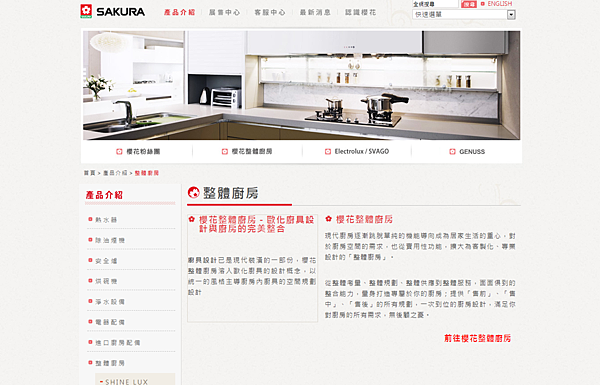Click the plus icon beside 進口廚房配備
The height and width of the screenshot is (385, 600).
90,342
